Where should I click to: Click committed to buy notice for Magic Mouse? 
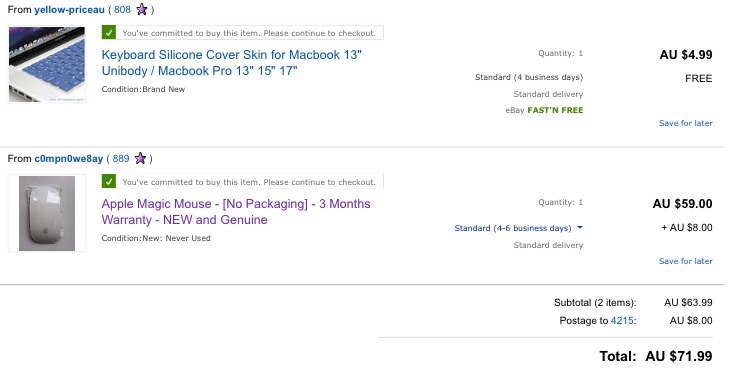tap(249, 182)
